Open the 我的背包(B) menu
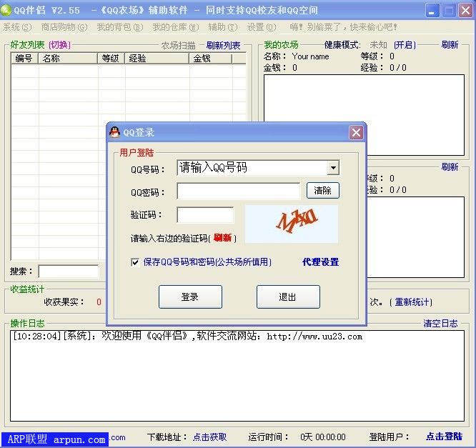This screenshot has width=476, height=448. (x=120, y=27)
